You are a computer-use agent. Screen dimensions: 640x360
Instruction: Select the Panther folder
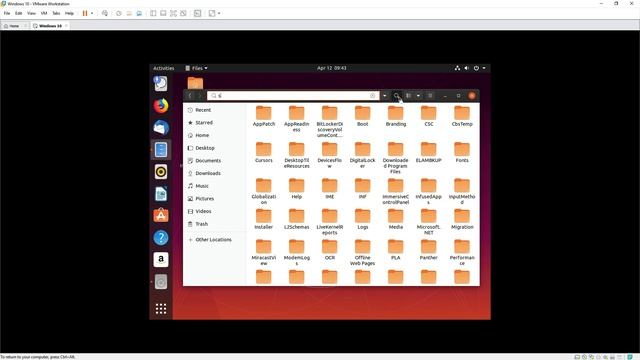pos(429,249)
